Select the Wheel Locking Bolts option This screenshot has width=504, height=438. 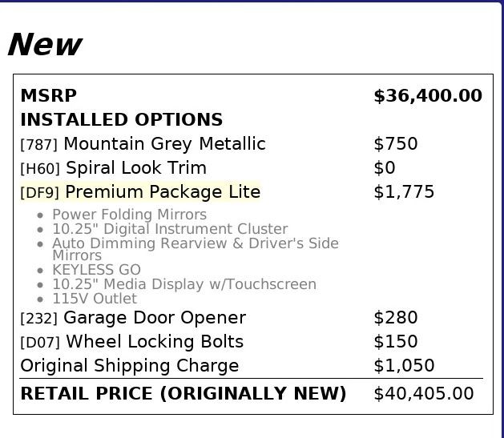pyautogui.click(x=154, y=342)
